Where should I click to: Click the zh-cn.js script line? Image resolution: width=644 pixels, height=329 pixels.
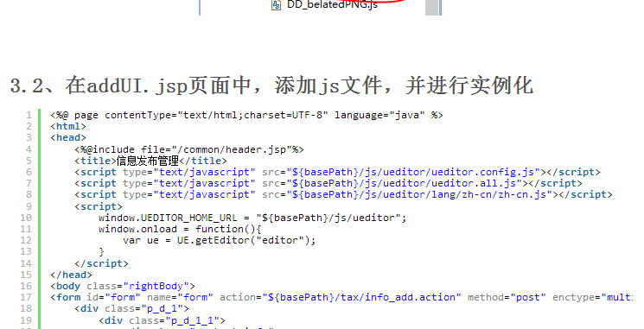point(343,194)
